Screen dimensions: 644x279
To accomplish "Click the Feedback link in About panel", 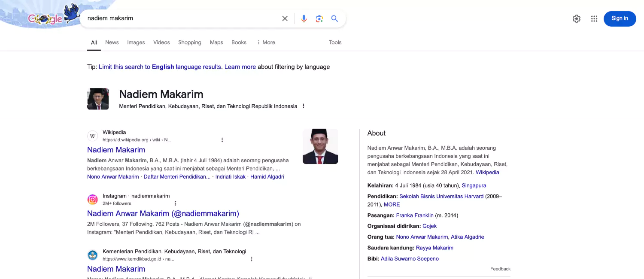I will pyautogui.click(x=501, y=269).
